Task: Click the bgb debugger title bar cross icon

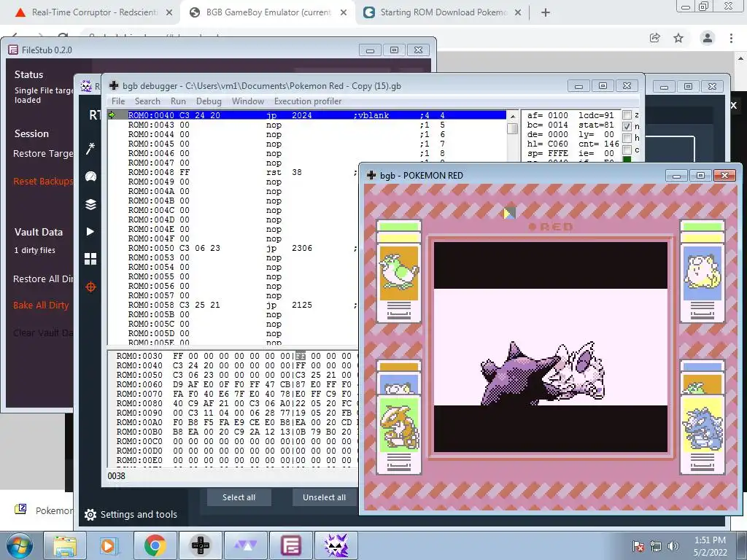Action: click(x=114, y=86)
